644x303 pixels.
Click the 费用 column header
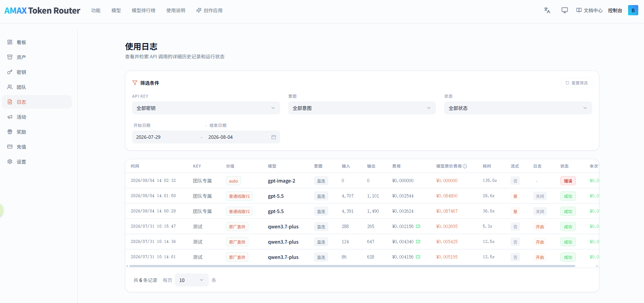[396, 166]
